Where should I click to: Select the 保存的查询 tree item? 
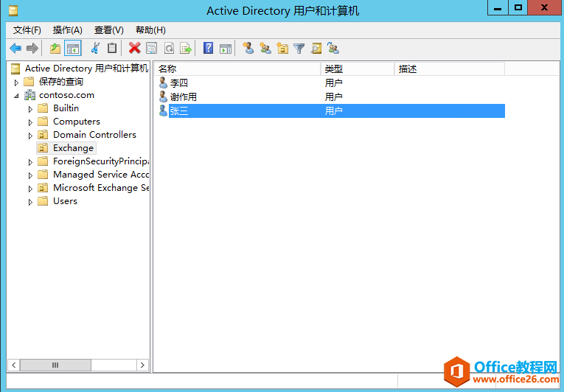pyautogui.click(x=61, y=82)
